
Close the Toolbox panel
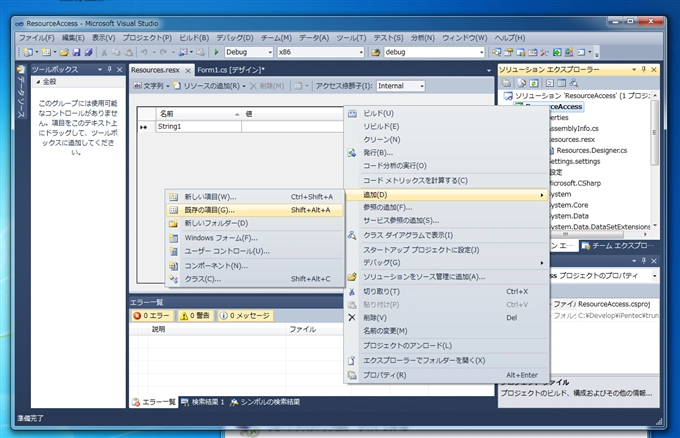[120, 69]
